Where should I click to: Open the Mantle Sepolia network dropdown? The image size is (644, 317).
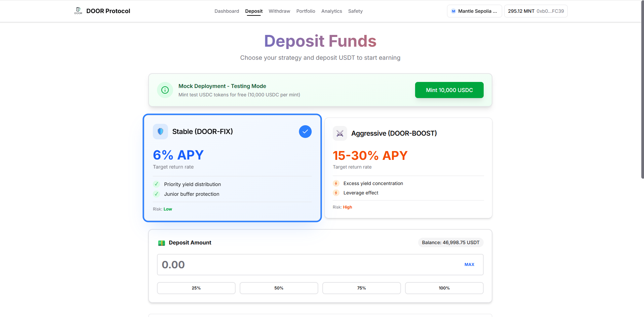coord(474,11)
